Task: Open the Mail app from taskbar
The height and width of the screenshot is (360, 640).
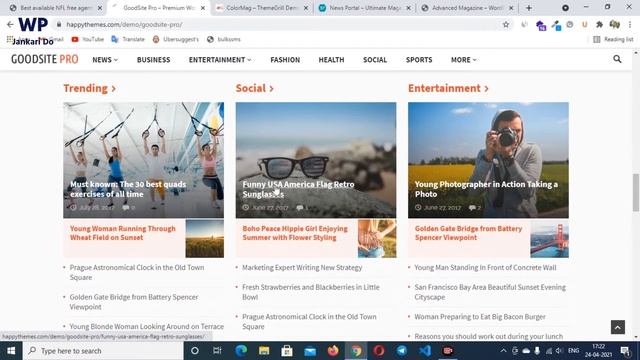Action: 310,351
